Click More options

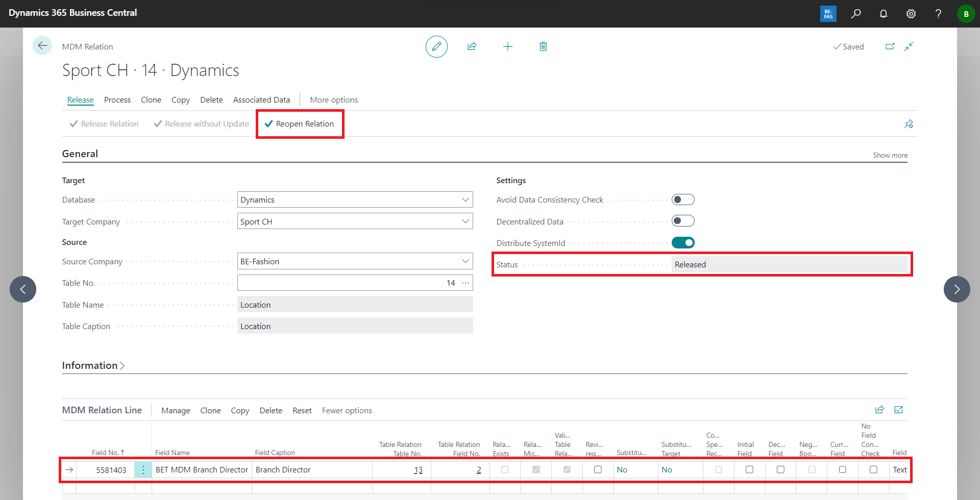334,100
